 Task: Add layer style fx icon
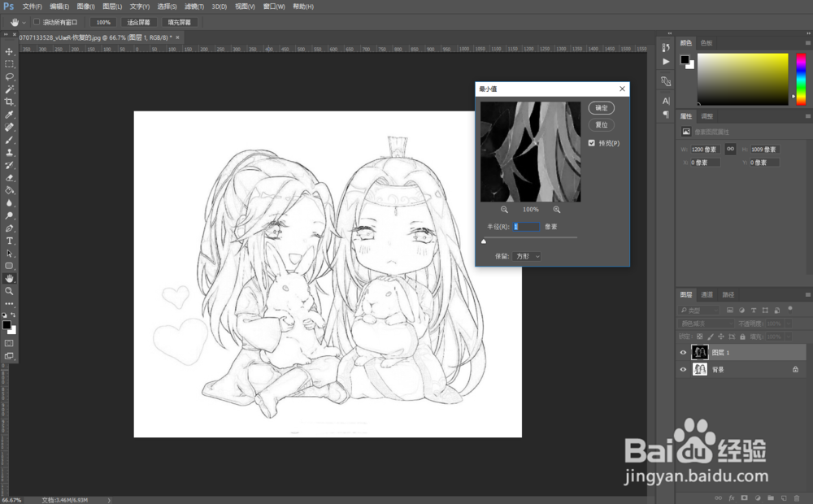pos(732,497)
